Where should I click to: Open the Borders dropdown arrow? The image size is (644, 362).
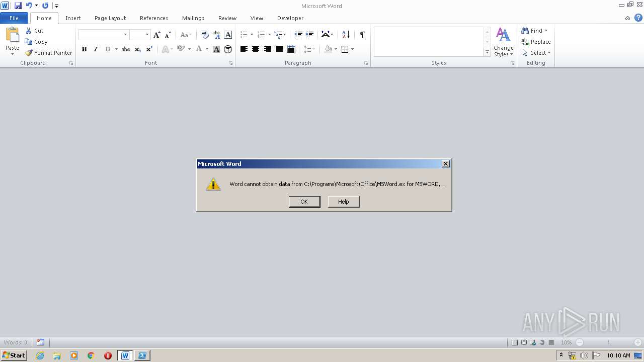pyautogui.click(x=352, y=49)
